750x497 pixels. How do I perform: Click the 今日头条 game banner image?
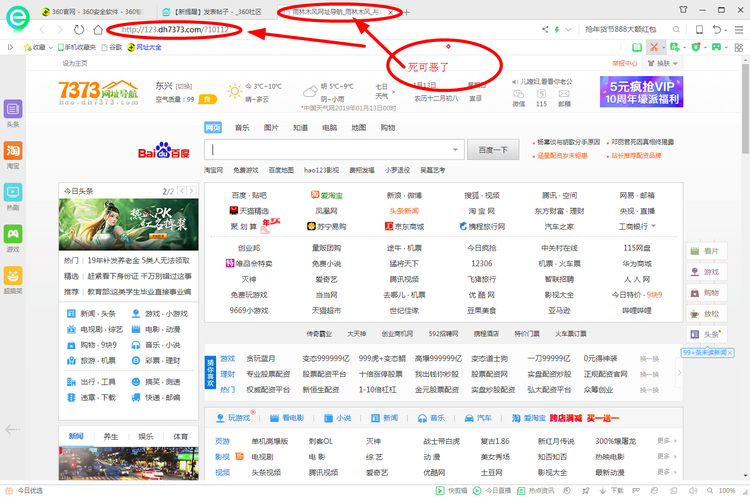[x=128, y=224]
